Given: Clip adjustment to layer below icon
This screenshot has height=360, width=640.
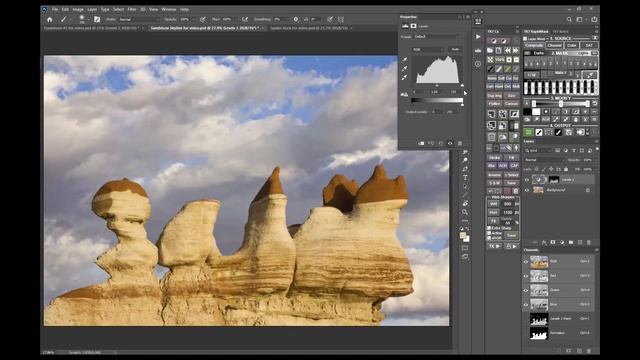Looking at the screenshot, I should [x=421, y=143].
